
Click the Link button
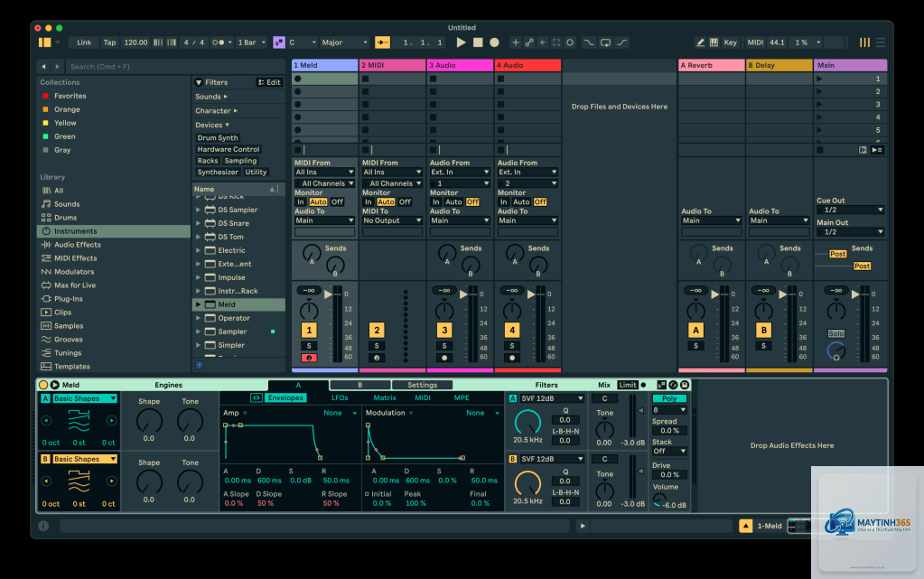tap(84, 42)
